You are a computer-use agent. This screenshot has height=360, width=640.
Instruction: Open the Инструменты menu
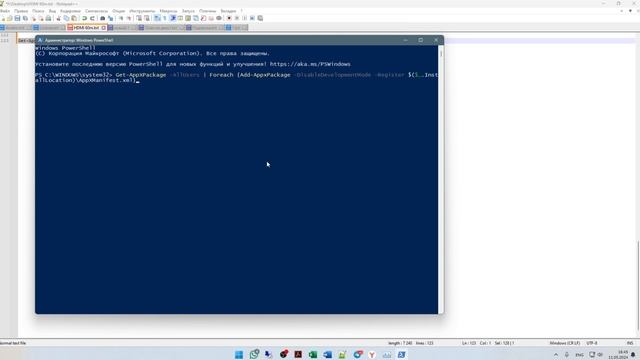(142, 11)
